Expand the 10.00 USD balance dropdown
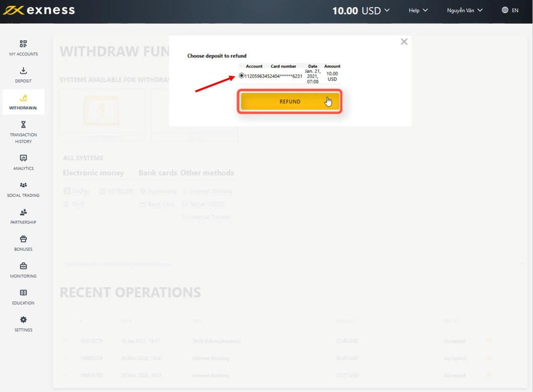This screenshot has height=392, width=533. [x=361, y=11]
